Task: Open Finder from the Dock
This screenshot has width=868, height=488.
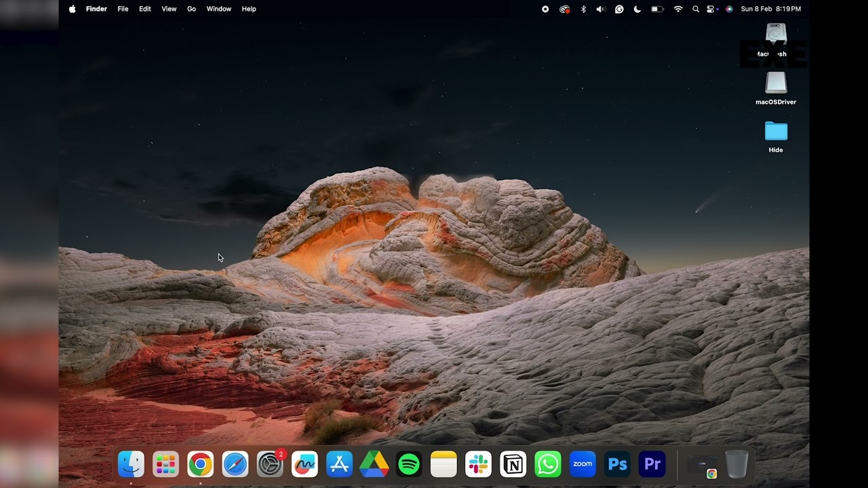Action: pos(131,464)
